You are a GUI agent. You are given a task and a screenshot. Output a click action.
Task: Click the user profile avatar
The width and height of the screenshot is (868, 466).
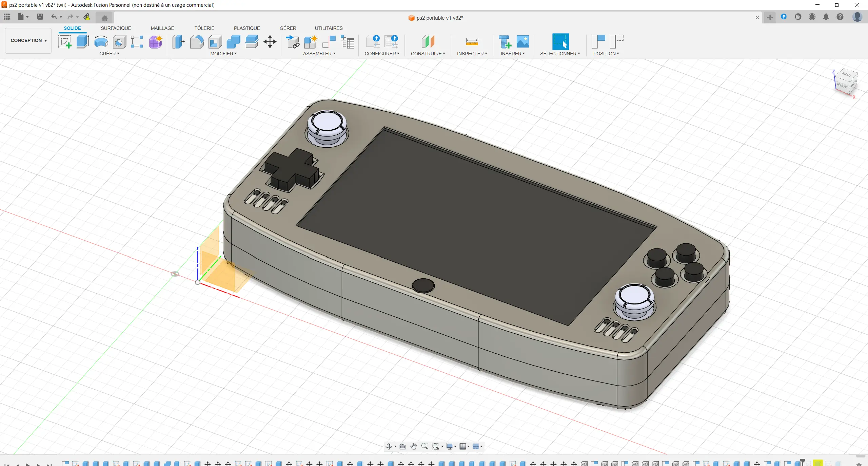[x=857, y=17]
